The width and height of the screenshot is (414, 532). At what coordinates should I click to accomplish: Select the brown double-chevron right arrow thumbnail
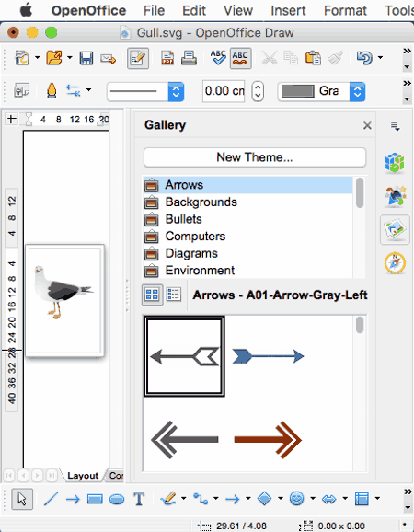click(268, 440)
